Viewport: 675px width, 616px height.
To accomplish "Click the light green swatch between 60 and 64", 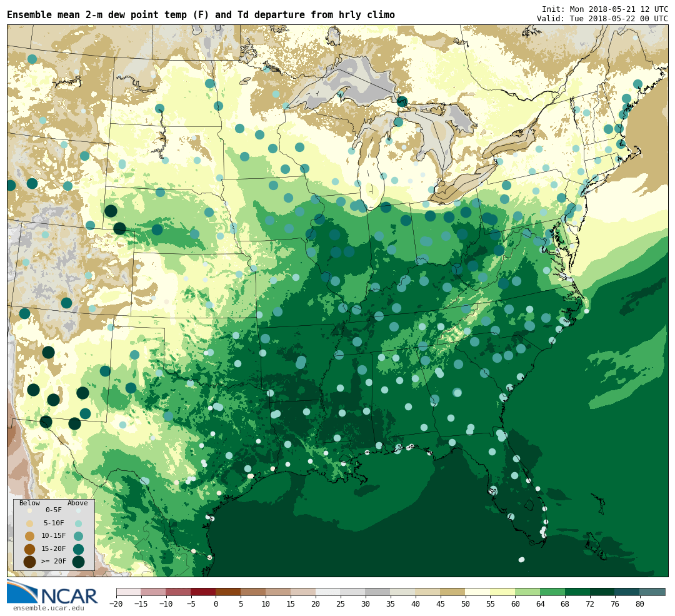I will pos(527,592).
